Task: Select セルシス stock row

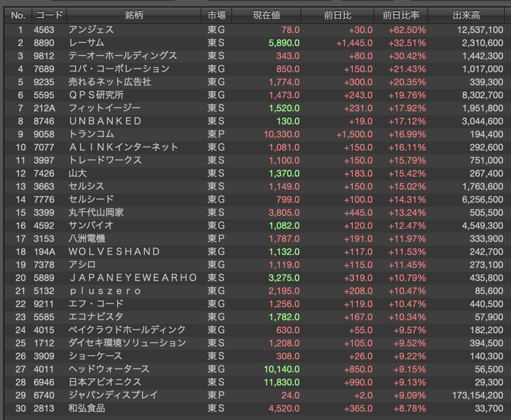Action: coord(255,186)
